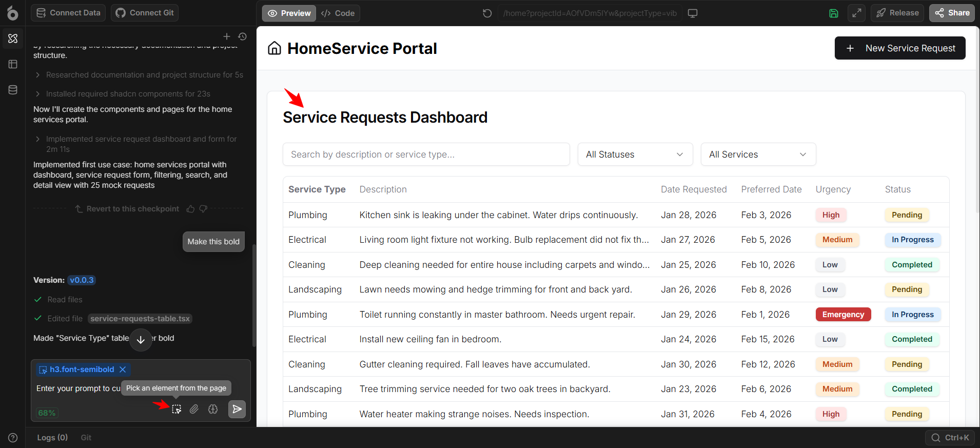Click Connect Data button
980x448 pixels.
coord(68,13)
